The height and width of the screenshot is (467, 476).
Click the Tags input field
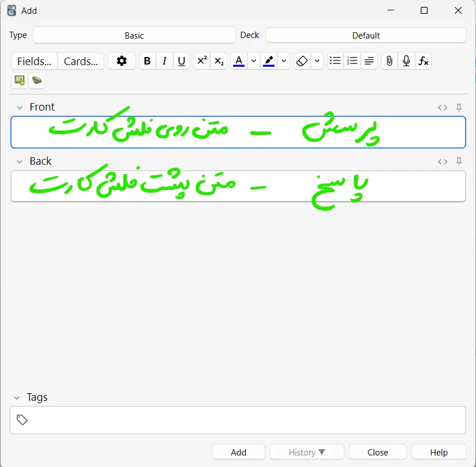point(238,420)
